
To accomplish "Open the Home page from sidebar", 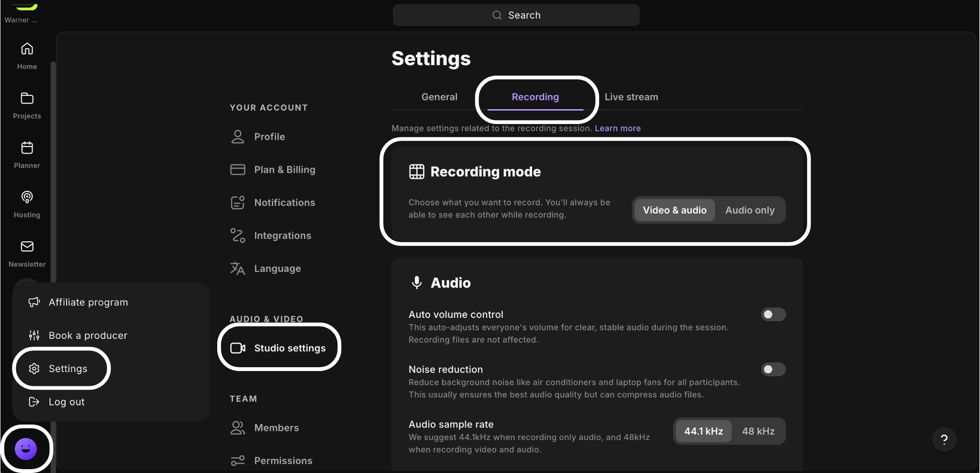I will (x=27, y=56).
